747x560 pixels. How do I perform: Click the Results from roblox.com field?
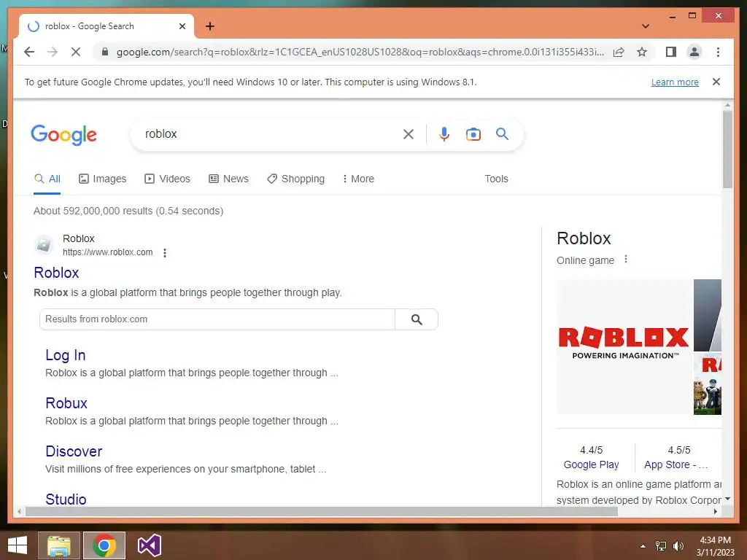pos(217,319)
